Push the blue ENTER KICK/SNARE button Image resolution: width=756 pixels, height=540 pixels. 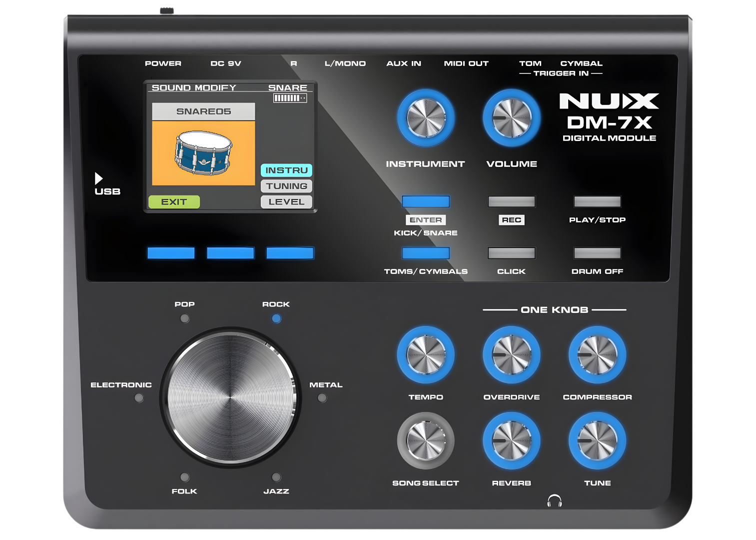click(x=426, y=201)
